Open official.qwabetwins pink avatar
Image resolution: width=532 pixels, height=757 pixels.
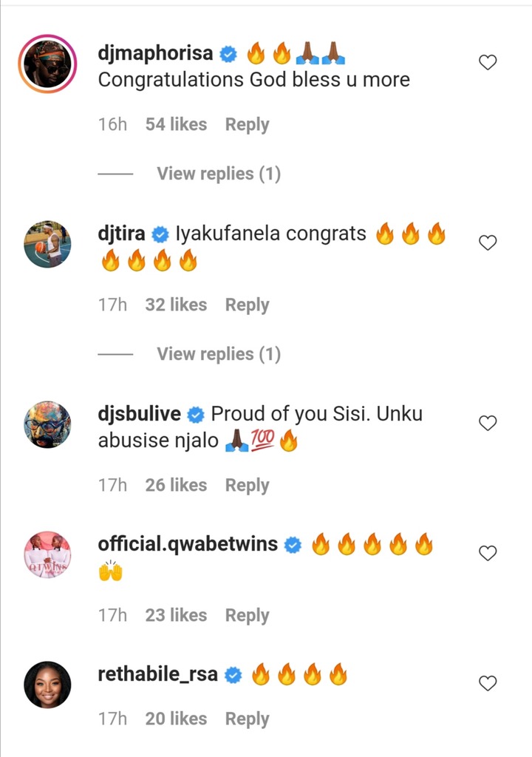click(x=47, y=554)
